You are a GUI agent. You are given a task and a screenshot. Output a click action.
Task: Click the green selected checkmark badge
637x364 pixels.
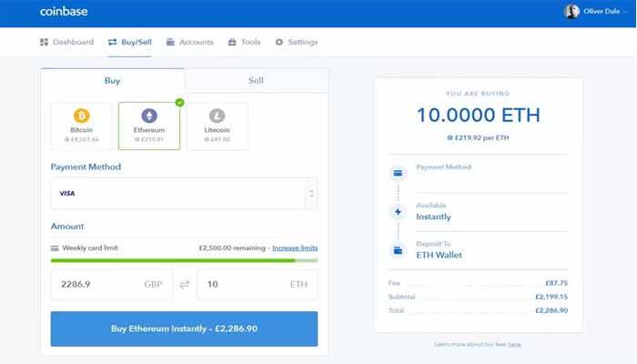tap(179, 102)
